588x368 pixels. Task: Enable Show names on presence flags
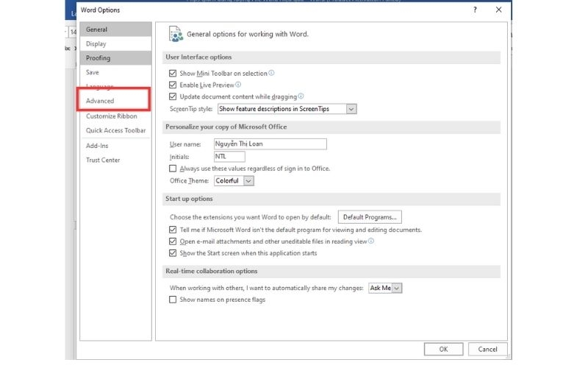173,300
